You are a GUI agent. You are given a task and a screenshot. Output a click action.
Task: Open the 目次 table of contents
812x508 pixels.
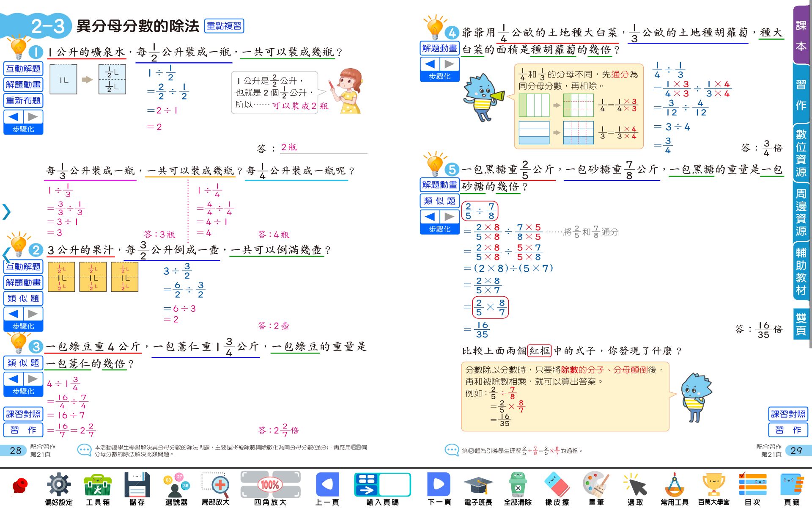[752, 485]
